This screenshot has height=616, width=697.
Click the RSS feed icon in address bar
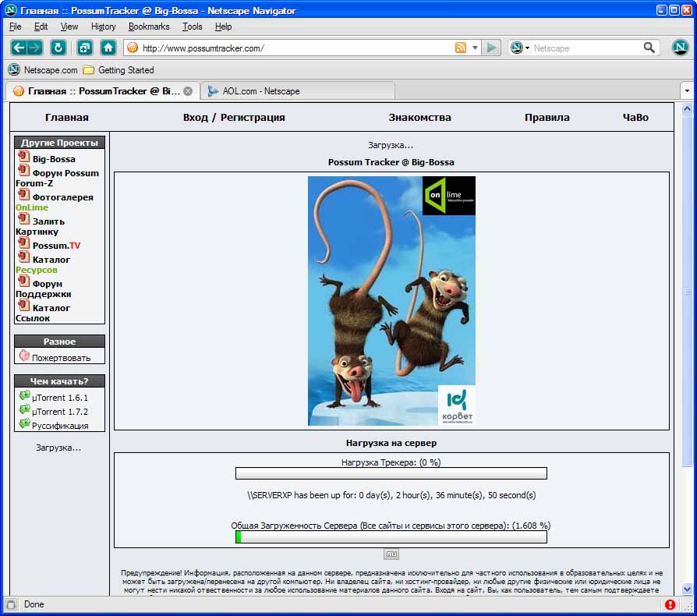click(x=461, y=48)
